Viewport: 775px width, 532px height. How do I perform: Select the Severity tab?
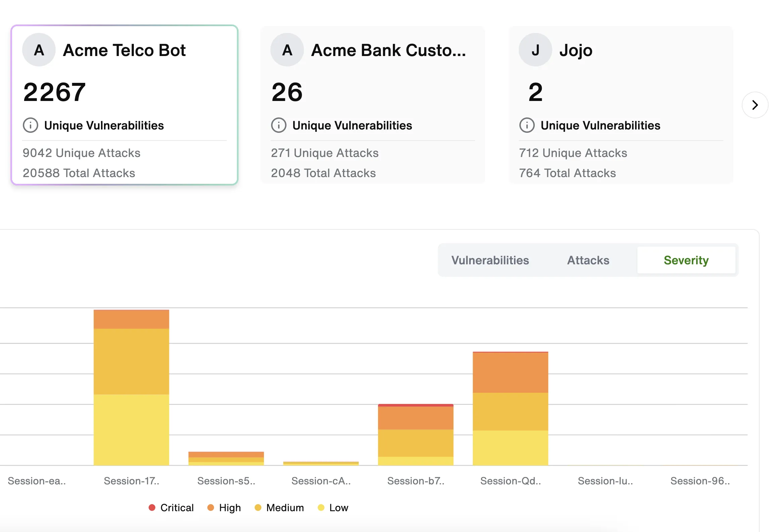[x=686, y=260]
